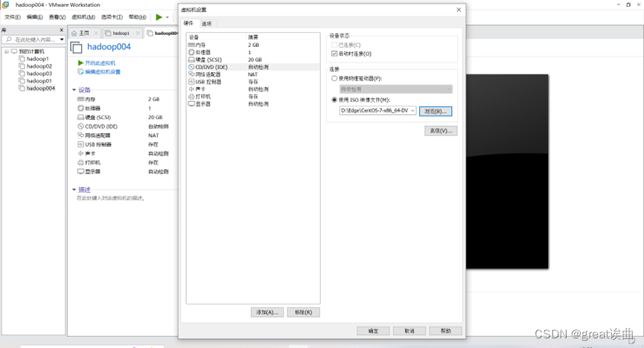The image size is (644, 348).
Task: Click the network adapter icon in VM summary
Action: pyautogui.click(x=80, y=135)
